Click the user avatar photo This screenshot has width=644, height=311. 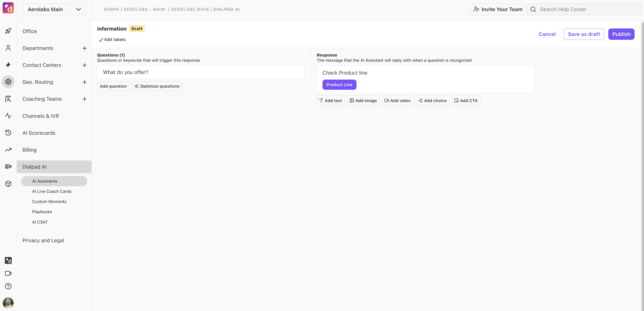8,303
